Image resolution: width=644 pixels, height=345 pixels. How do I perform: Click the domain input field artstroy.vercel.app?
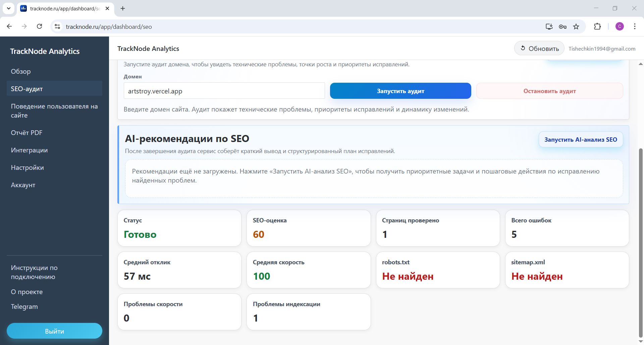[x=224, y=91]
